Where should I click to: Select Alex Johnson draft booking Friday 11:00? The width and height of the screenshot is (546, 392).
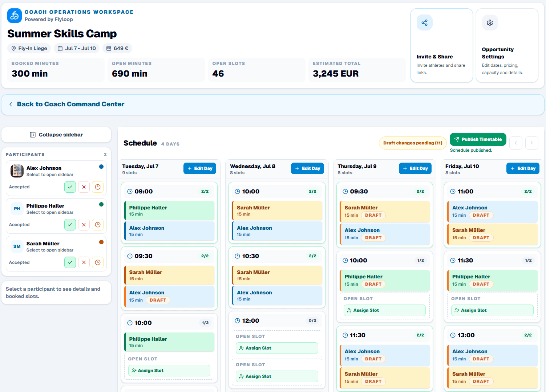492,212
